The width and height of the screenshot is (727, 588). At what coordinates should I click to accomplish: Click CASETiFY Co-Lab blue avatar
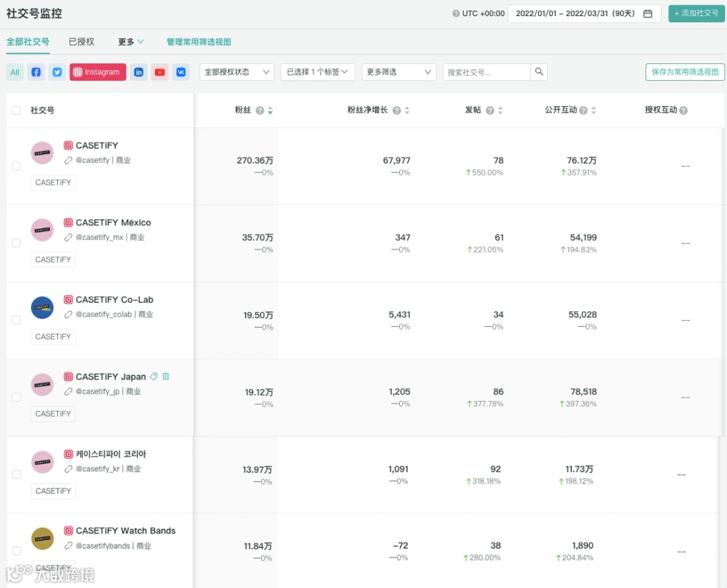point(42,307)
